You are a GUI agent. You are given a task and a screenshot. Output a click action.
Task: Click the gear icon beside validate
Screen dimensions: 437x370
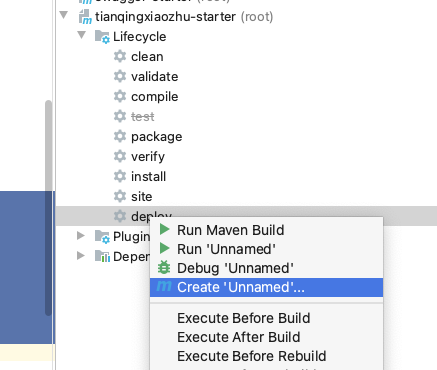[x=120, y=76]
